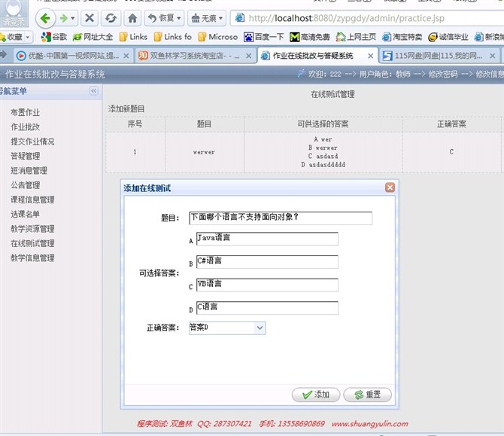
Task: Open the 百度一下 bookmark
Action: (x=264, y=37)
